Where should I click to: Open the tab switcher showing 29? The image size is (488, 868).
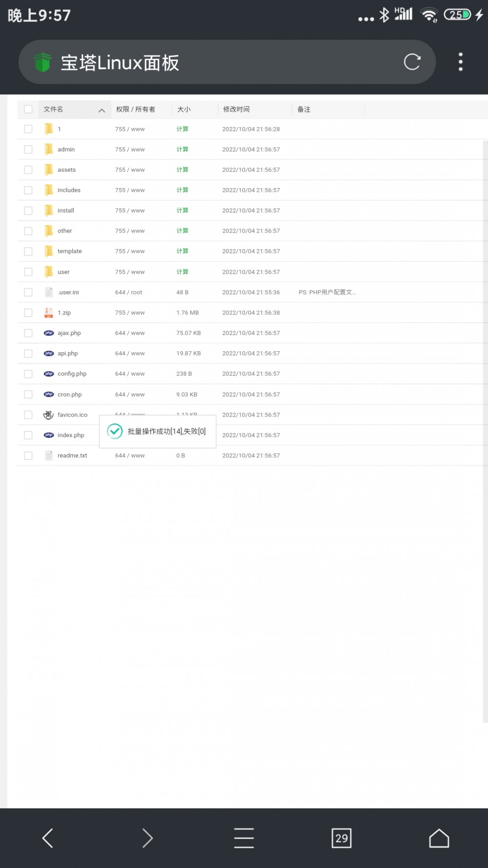tap(341, 838)
